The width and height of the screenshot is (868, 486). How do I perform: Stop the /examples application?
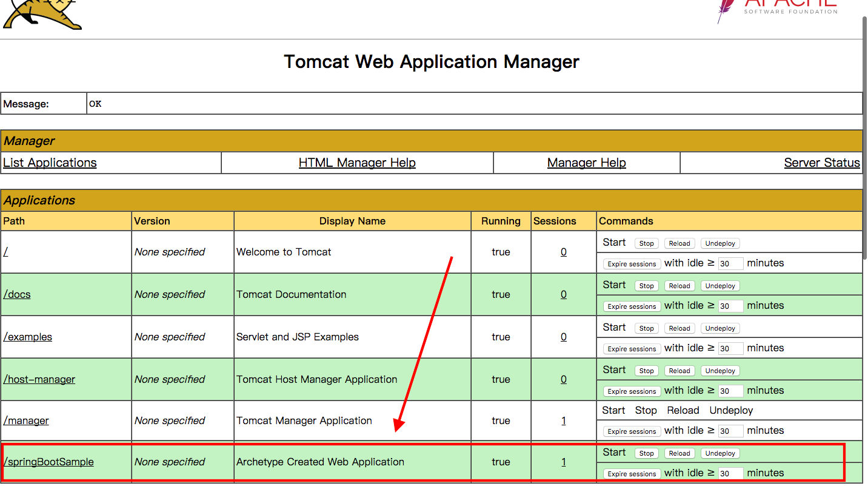coord(647,328)
